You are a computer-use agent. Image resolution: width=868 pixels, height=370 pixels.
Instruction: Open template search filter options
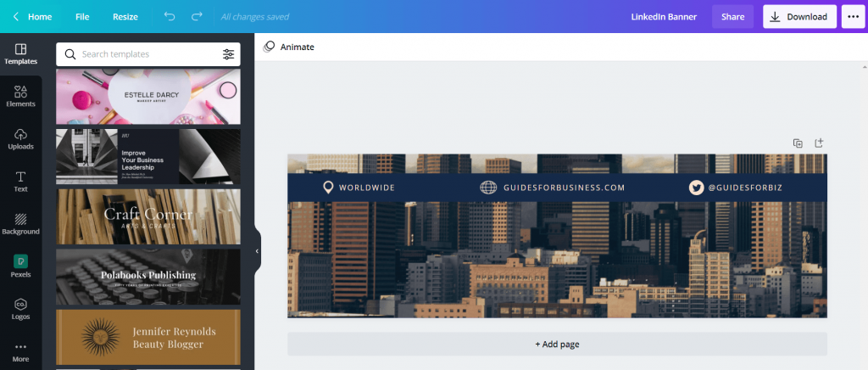tap(228, 54)
